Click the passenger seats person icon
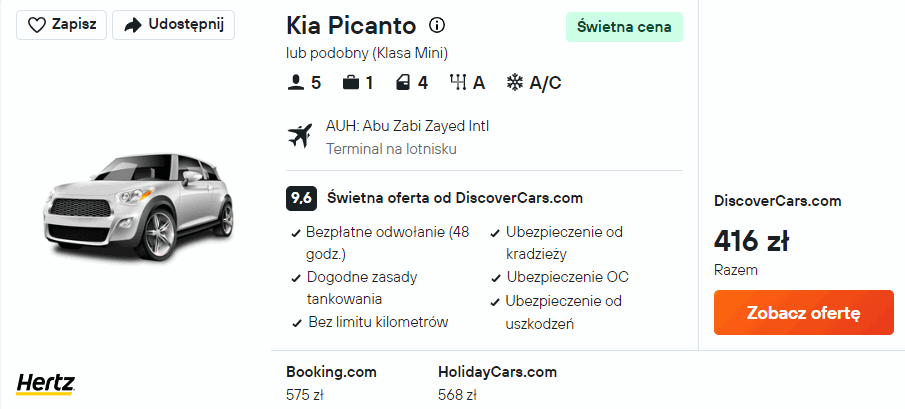 [295, 83]
